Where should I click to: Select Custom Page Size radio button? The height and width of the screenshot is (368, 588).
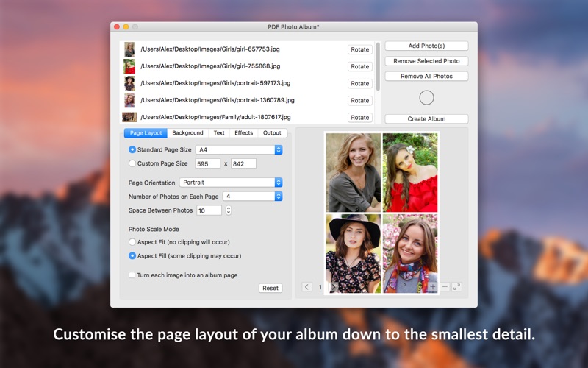click(132, 163)
